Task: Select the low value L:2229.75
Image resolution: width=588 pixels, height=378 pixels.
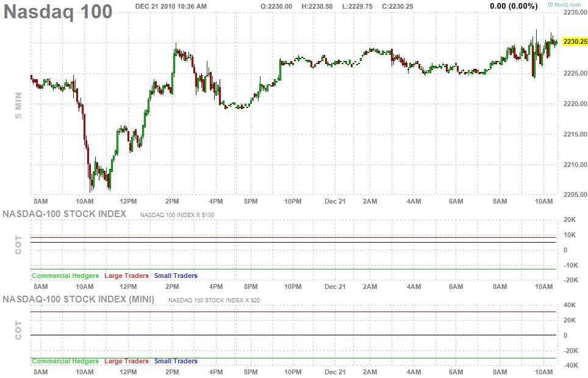Action: pos(357,6)
